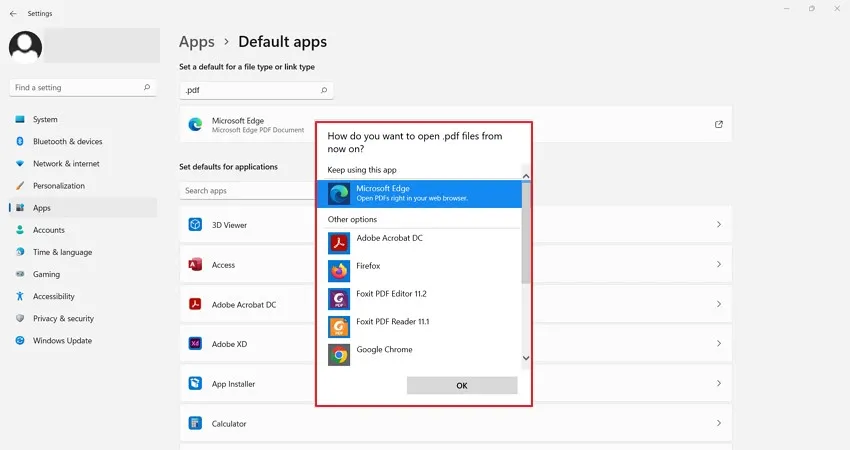Open the Accounts category
Image resolution: width=850 pixels, height=450 pixels.
tap(83, 230)
